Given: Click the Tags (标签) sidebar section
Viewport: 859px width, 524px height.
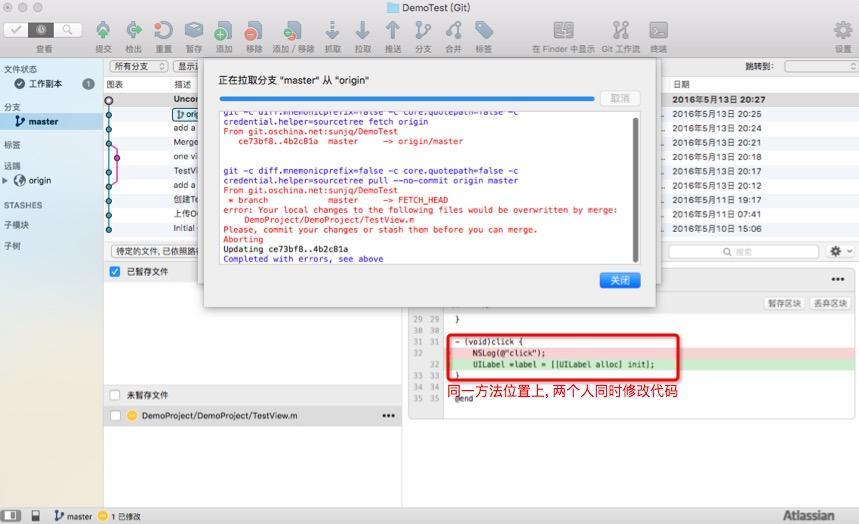Looking at the screenshot, I should pos(13,145).
